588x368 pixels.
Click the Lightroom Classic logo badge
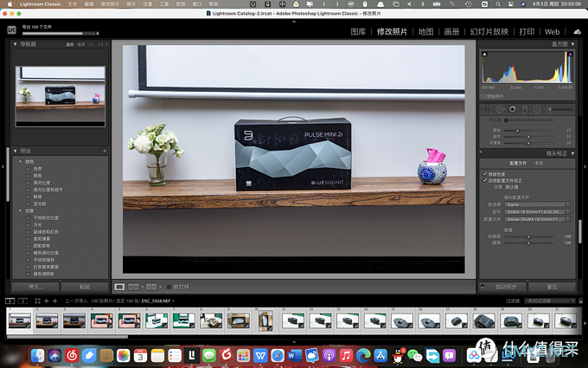(11, 30)
